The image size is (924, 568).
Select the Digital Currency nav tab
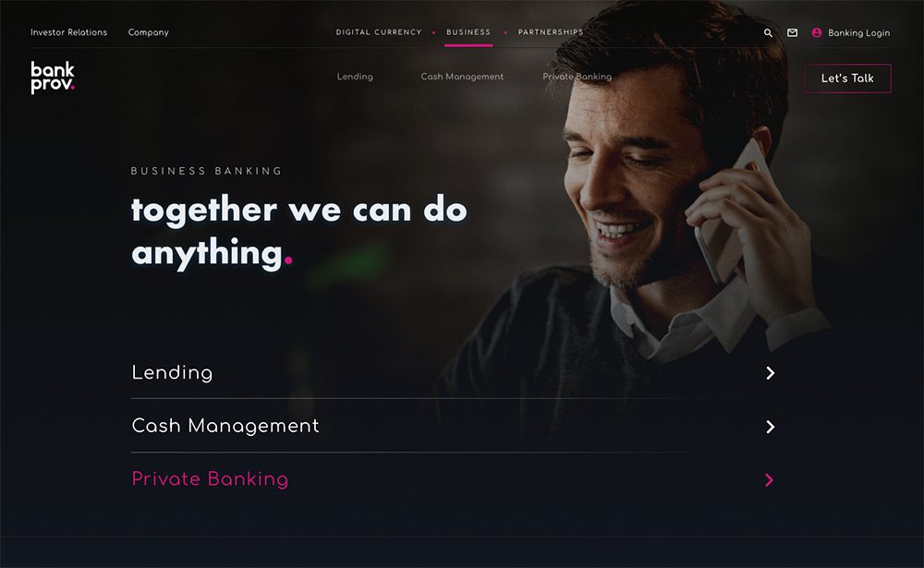click(379, 32)
